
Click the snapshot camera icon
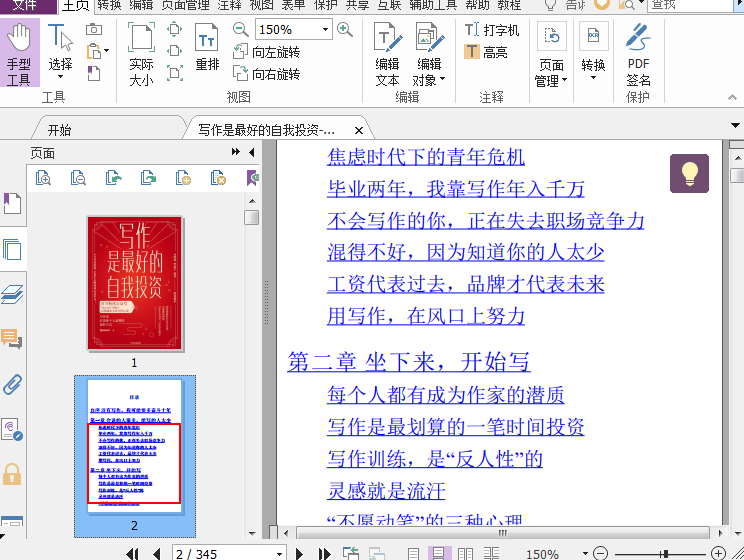[x=94, y=29]
